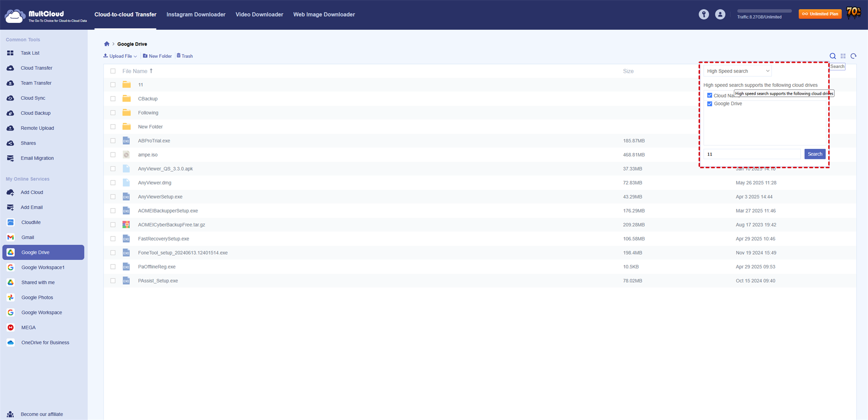Click the Unlimited Plan button
The width and height of the screenshot is (868, 420).
[820, 14]
